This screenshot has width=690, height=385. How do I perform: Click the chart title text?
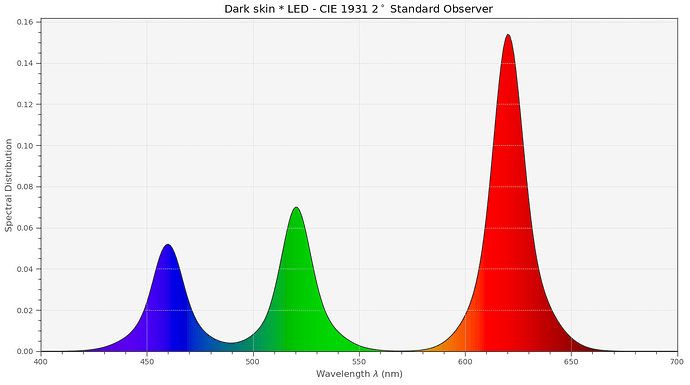pos(358,9)
